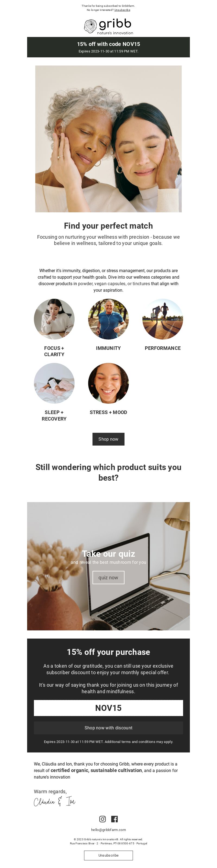Open the Facebook icon link
Screen dimensions: 217x868
point(114,819)
